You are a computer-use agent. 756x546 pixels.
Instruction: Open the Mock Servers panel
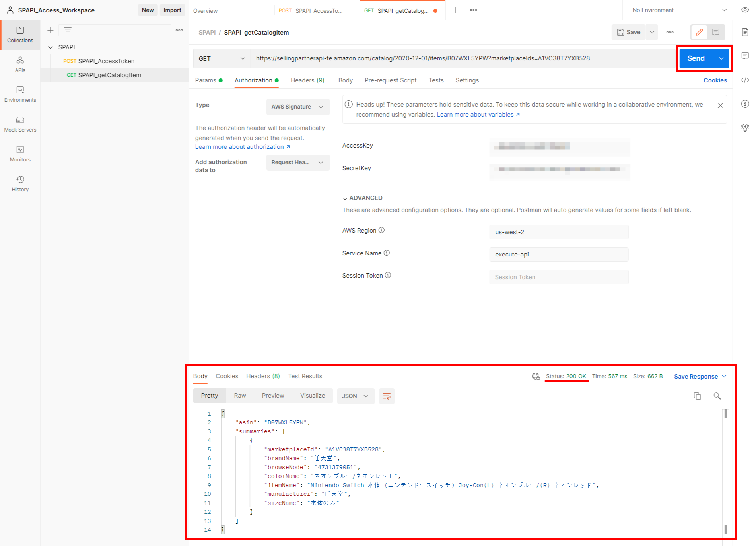click(x=20, y=124)
